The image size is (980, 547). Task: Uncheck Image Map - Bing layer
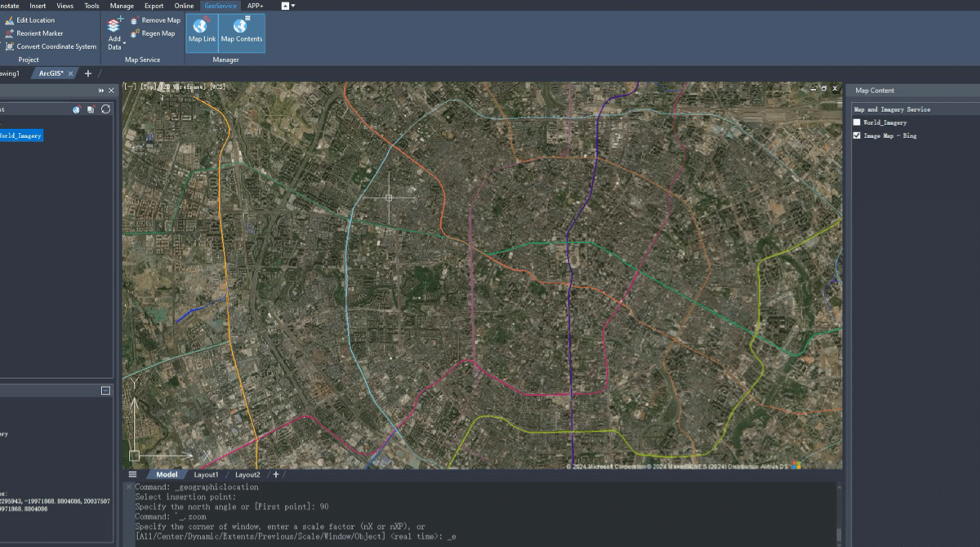click(x=857, y=136)
